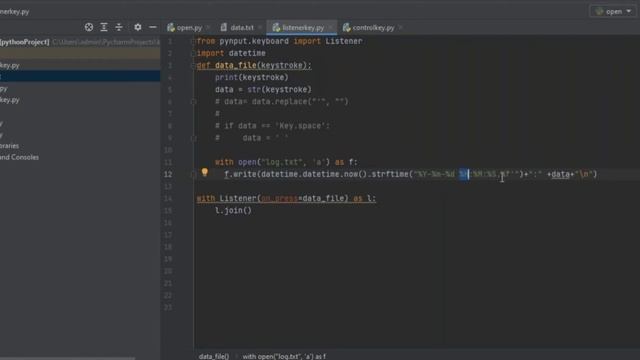640x360 pixels.
Task: Click 'Listener' in the import line
Action: pyautogui.click(x=344, y=41)
